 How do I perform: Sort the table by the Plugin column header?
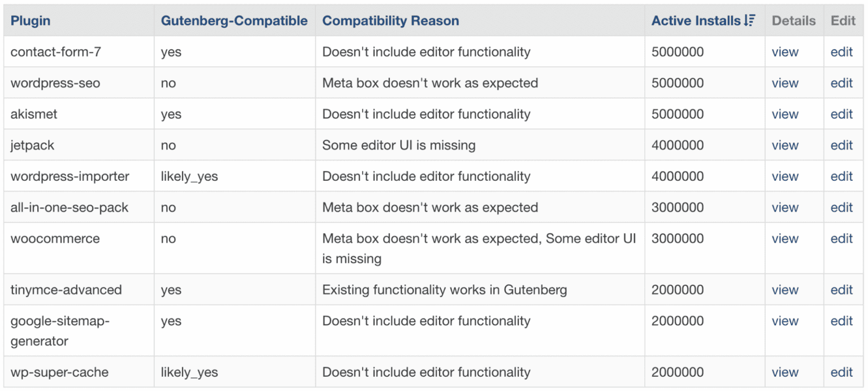pos(31,20)
